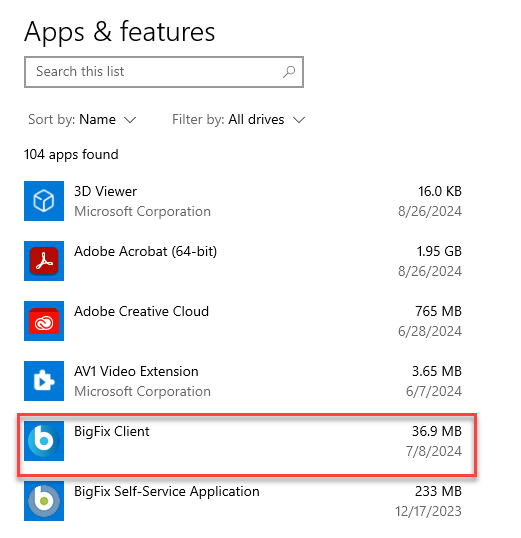Focus the Search this list field

[164, 72]
